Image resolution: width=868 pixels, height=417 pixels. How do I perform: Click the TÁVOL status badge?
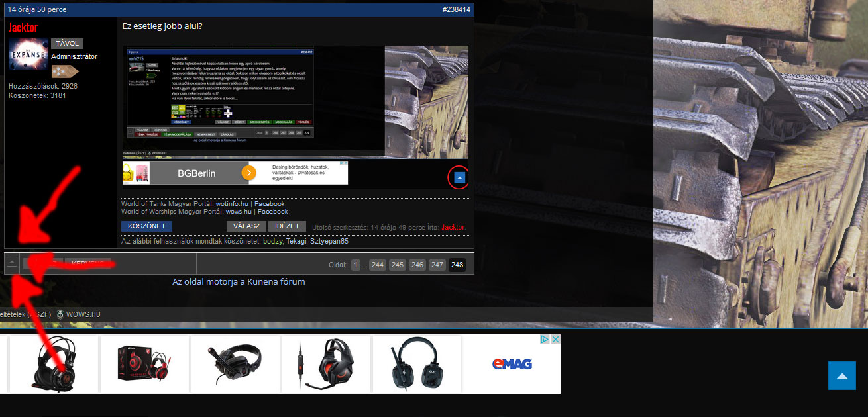pos(68,44)
